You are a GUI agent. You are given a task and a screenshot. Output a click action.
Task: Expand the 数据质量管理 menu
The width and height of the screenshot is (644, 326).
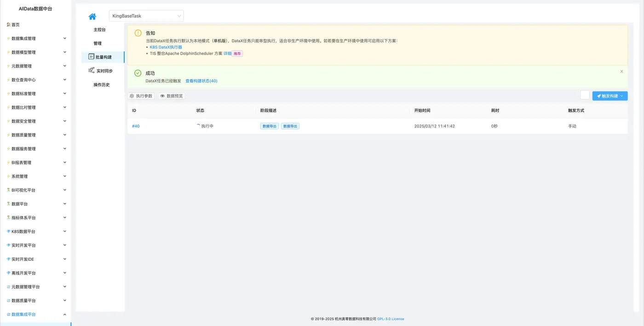65,135
